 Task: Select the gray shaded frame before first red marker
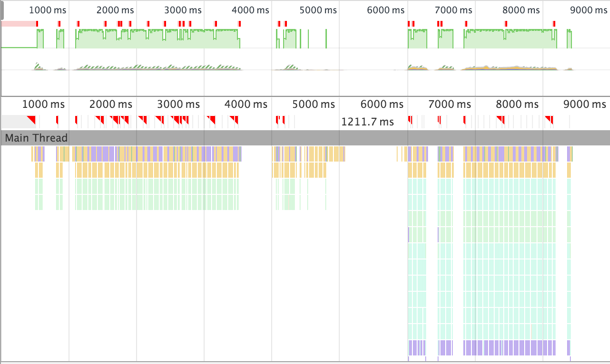click(18, 121)
